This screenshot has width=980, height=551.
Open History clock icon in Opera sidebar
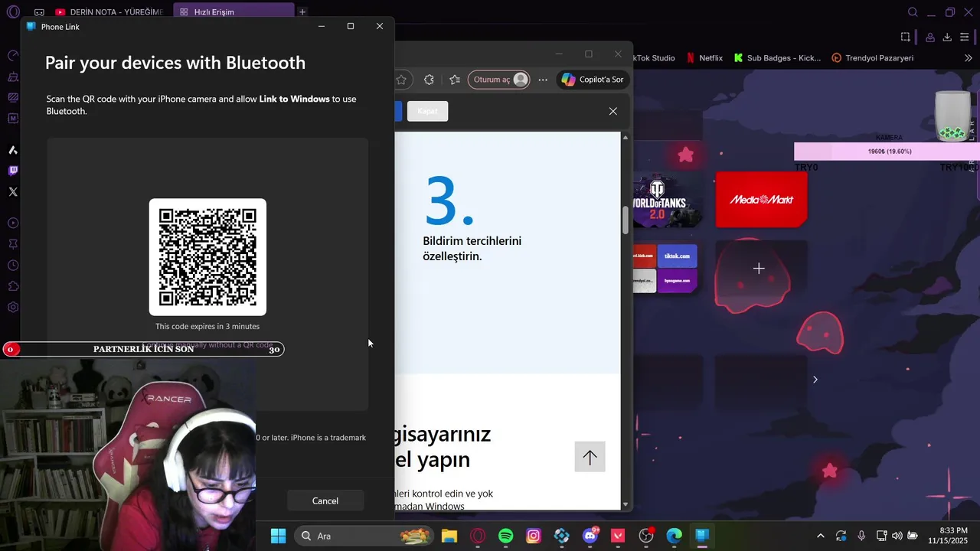(x=13, y=266)
